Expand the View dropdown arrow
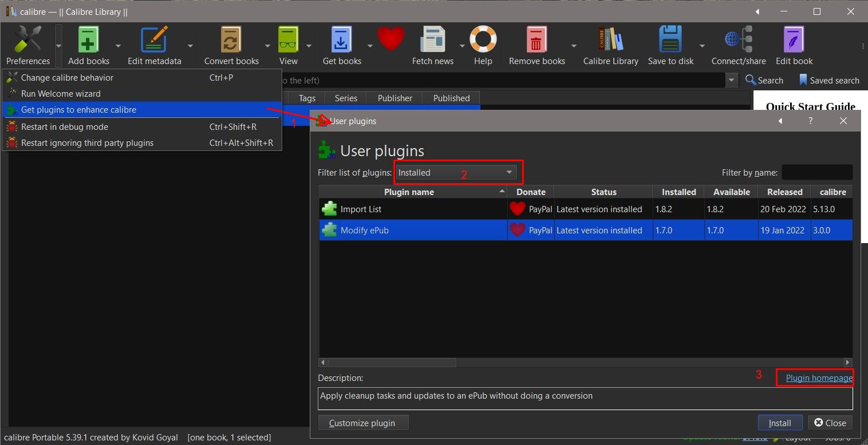 (309, 46)
